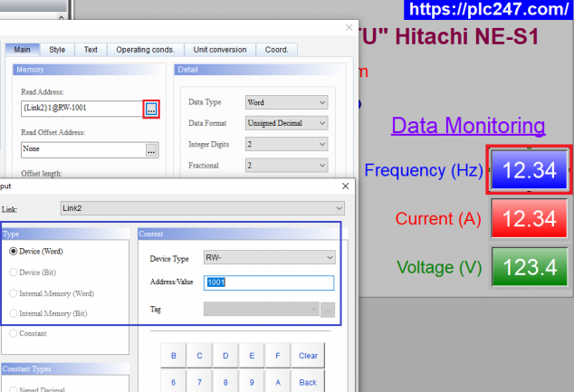The height and width of the screenshot is (392, 574).
Task: Open the Operating conds. tab
Action: (x=146, y=50)
